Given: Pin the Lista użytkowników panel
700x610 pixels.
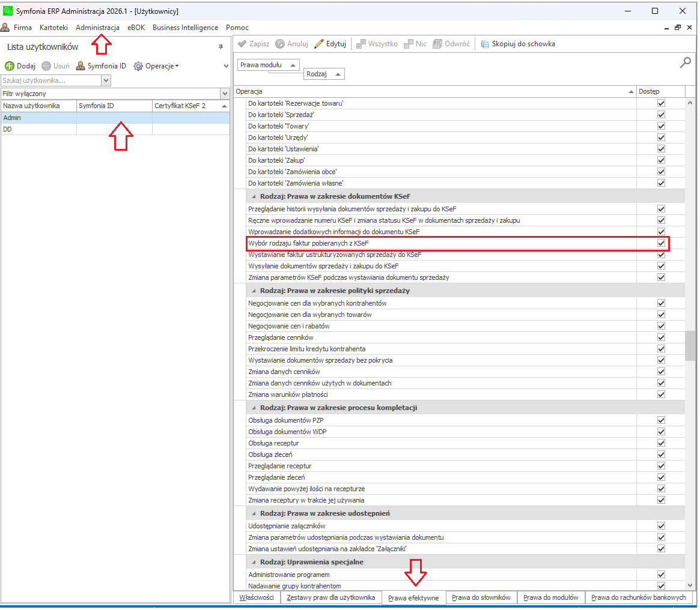Looking at the screenshot, I should (x=221, y=47).
